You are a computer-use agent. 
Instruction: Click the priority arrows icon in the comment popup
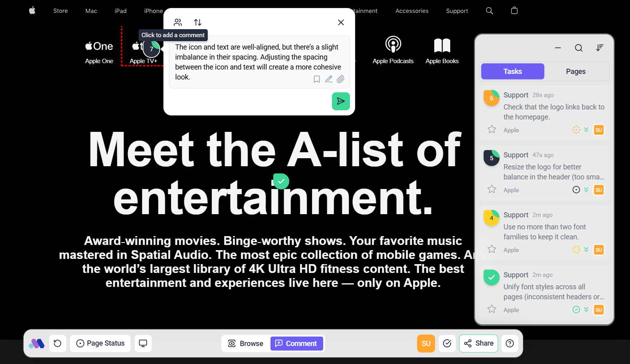[x=198, y=22]
